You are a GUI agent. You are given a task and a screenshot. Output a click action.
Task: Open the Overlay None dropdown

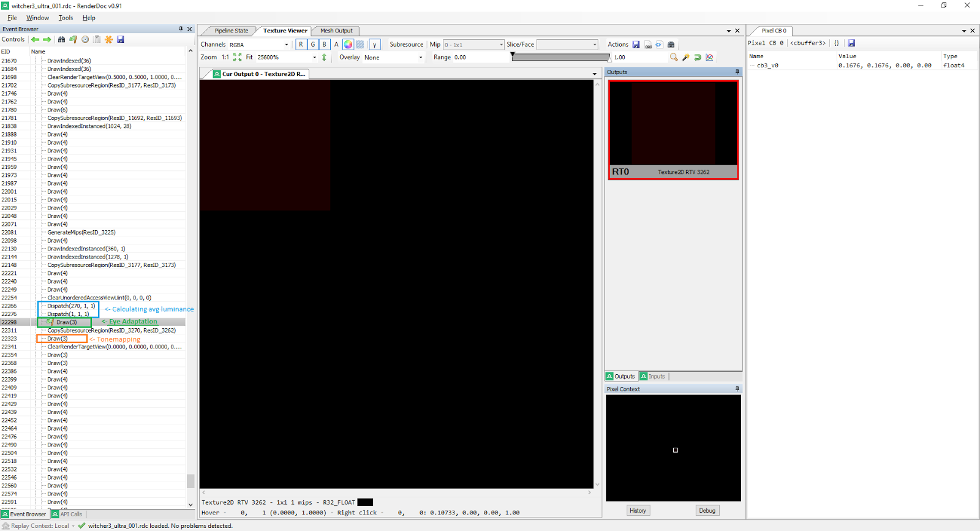pyautogui.click(x=393, y=58)
